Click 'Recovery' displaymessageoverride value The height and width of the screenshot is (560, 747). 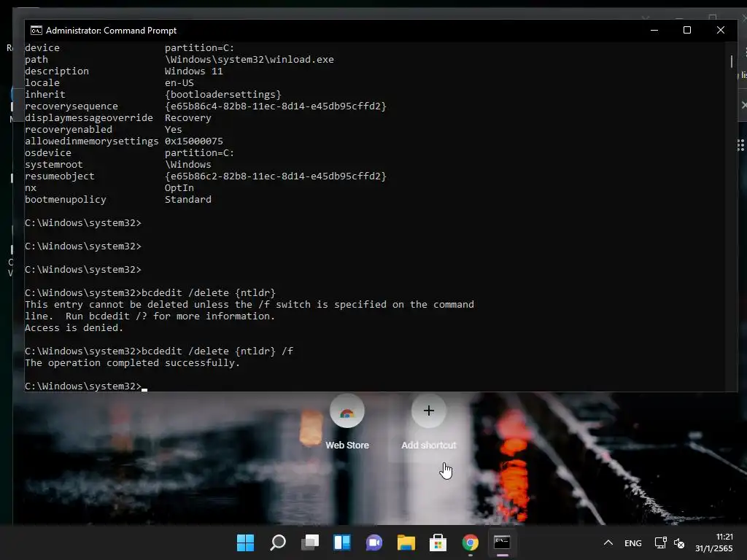[x=187, y=117]
